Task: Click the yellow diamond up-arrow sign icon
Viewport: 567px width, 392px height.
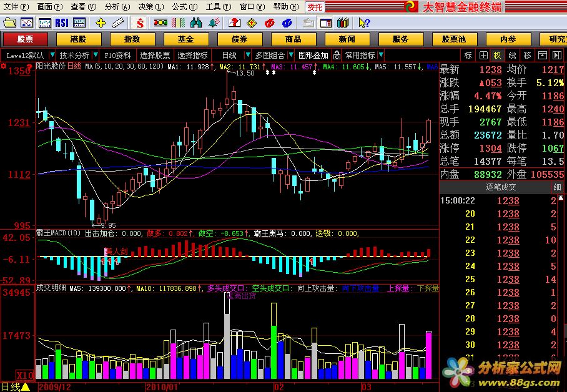Action: pos(252,23)
